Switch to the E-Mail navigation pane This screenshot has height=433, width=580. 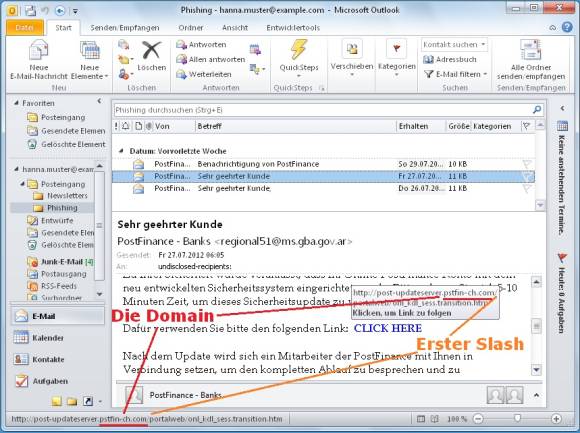pos(58,317)
